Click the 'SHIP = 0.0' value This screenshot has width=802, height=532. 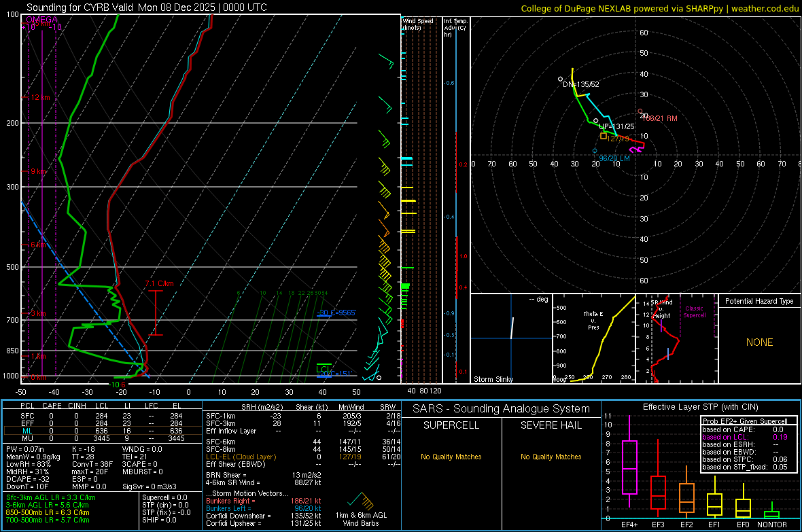pos(159,520)
